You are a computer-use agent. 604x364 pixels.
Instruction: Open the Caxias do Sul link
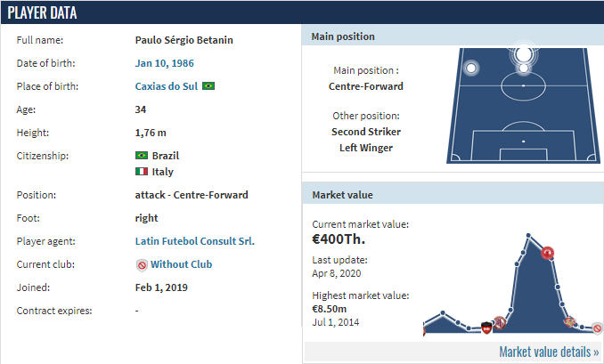(x=167, y=86)
